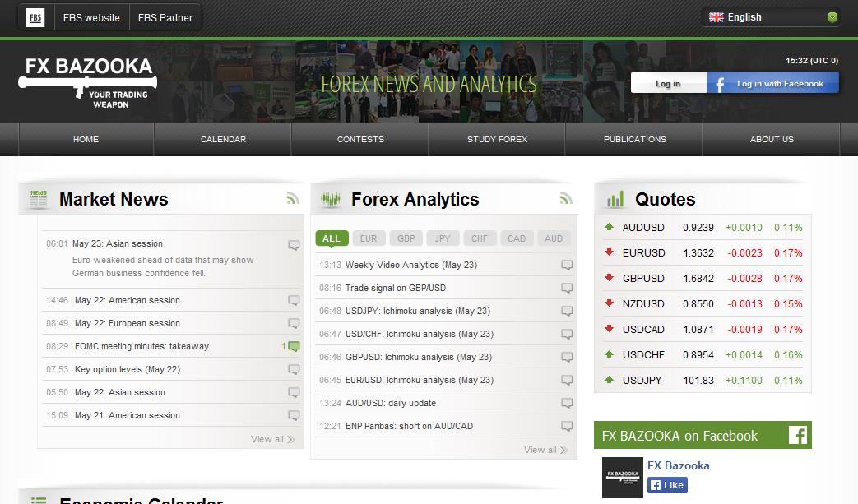Screen dimensions: 858x504
Task: Open comments for Key option levels (May 22)
Action: tap(294, 369)
